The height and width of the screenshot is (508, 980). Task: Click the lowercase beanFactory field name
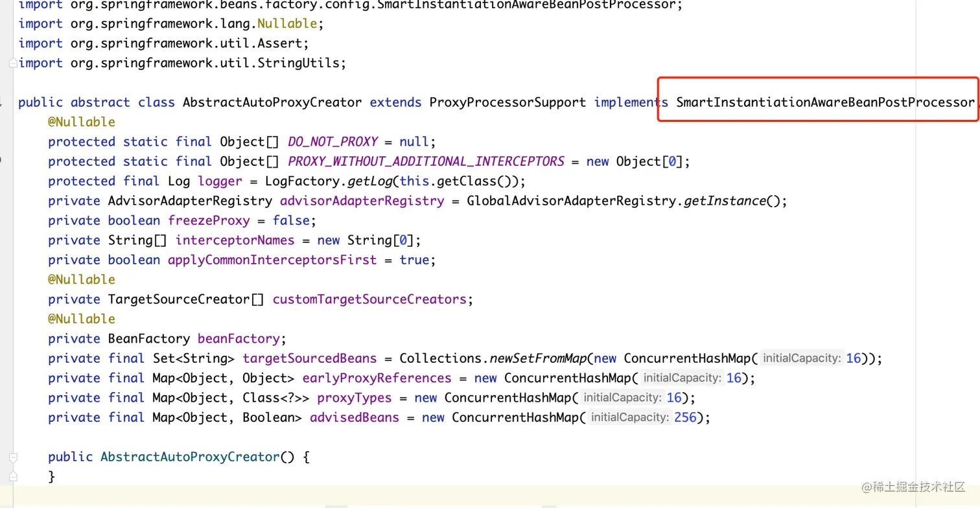click(x=239, y=339)
